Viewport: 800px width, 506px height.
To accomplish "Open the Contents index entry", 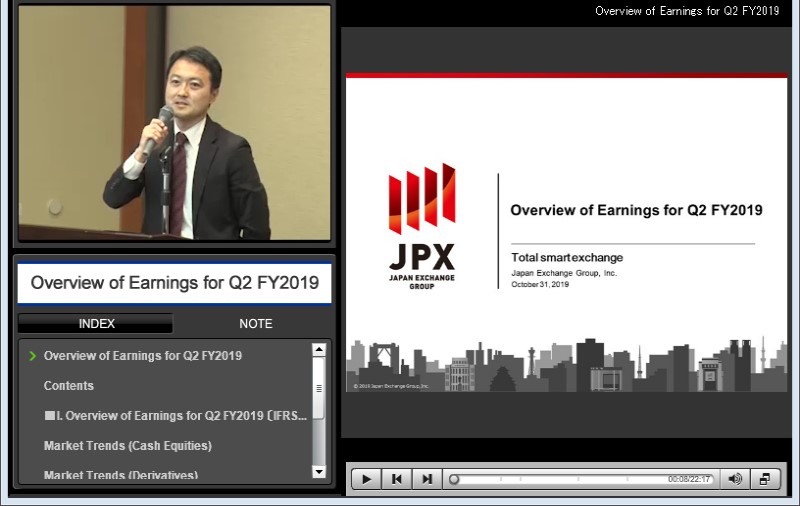I will click(69, 386).
